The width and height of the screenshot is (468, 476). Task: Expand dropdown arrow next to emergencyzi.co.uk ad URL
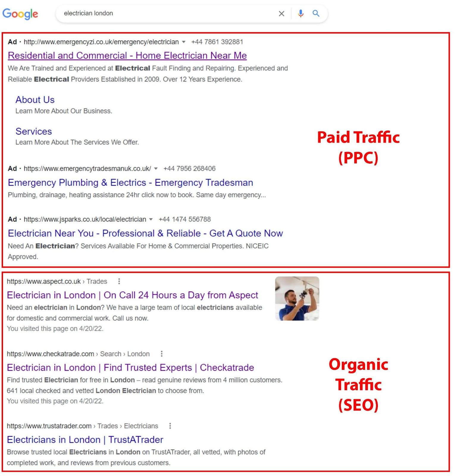(184, 42)
